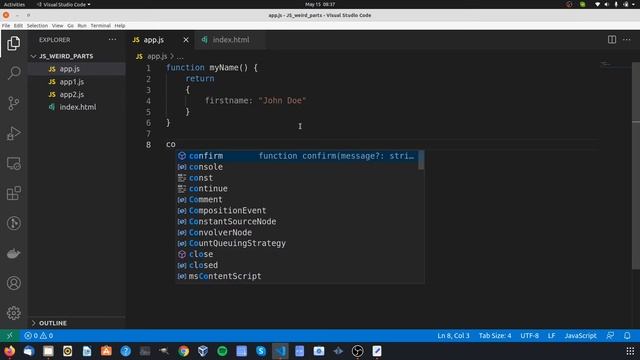Choose the const suggestion

[297, 178]
